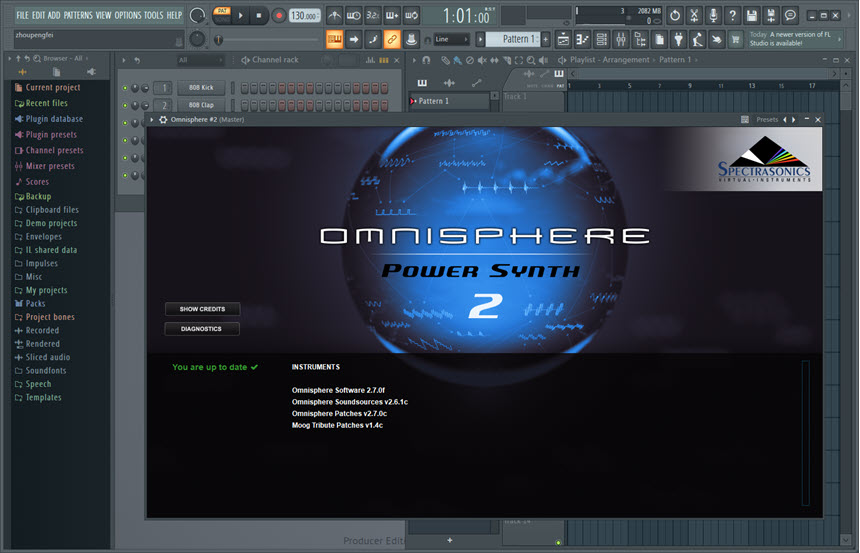
Task: Adjust the master volume knob
Action: 197,15
